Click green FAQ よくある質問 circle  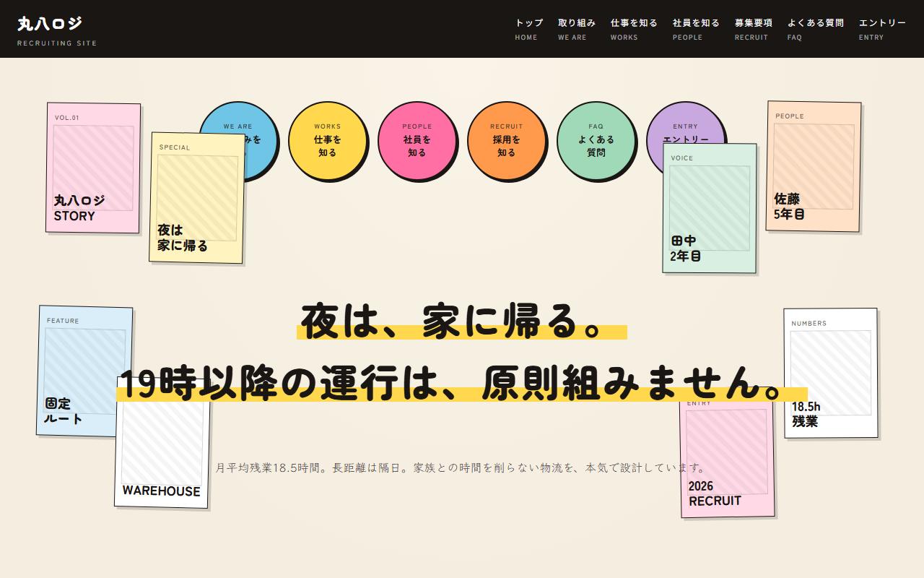point(596,141)
